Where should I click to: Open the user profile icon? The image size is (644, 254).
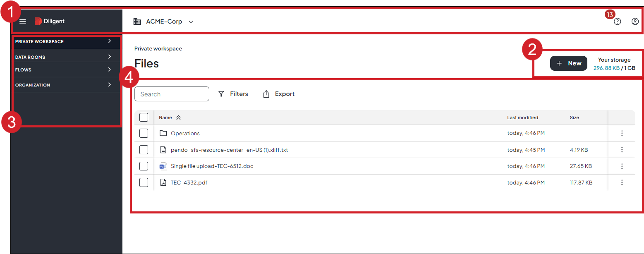pos(635,22)
